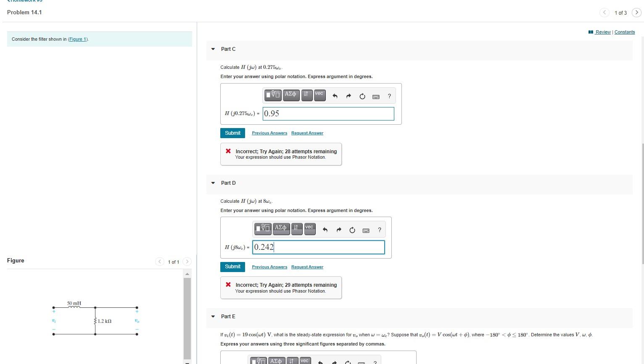
Task: Collapse the Part E section
Action: (x=213, y=317)
